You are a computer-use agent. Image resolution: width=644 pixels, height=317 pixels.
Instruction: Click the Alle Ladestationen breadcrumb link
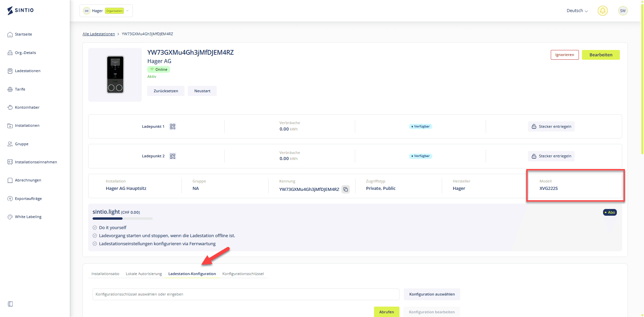coord(99,34)
